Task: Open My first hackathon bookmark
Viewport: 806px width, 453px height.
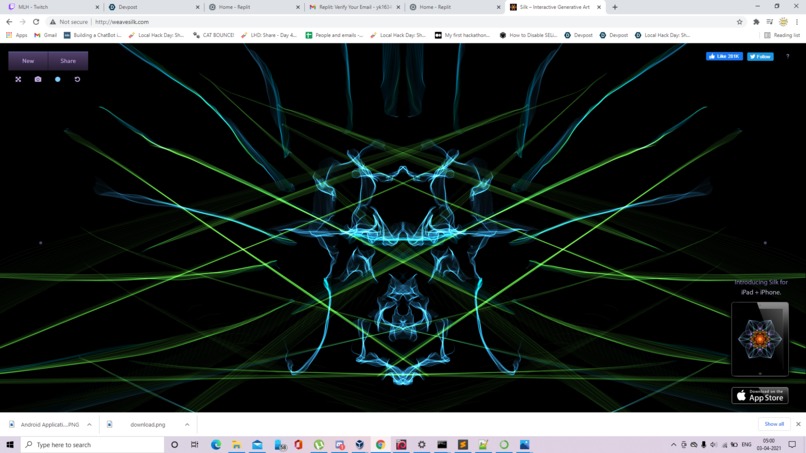Action: (x=463, y=35)
